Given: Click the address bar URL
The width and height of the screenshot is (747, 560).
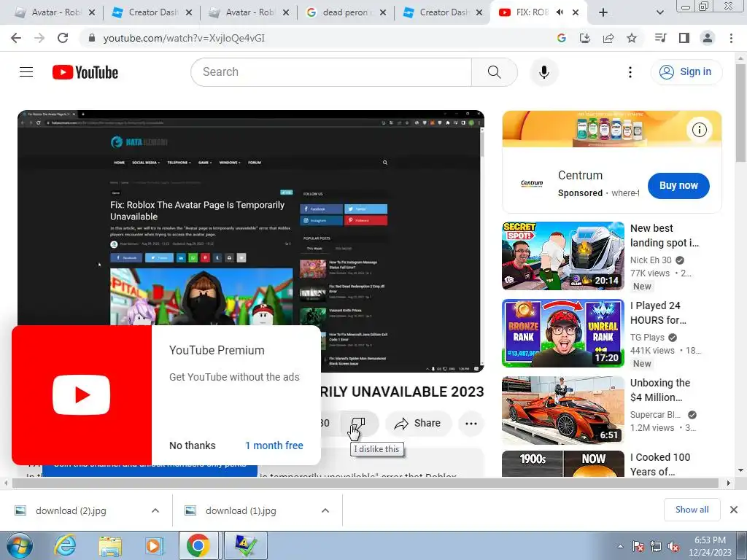Looking at the screenshot, I should click(184, 38).
